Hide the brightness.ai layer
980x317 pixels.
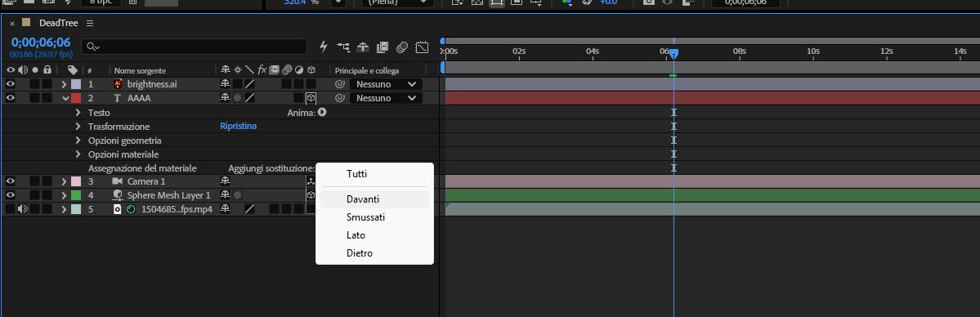tap(11, 84)
